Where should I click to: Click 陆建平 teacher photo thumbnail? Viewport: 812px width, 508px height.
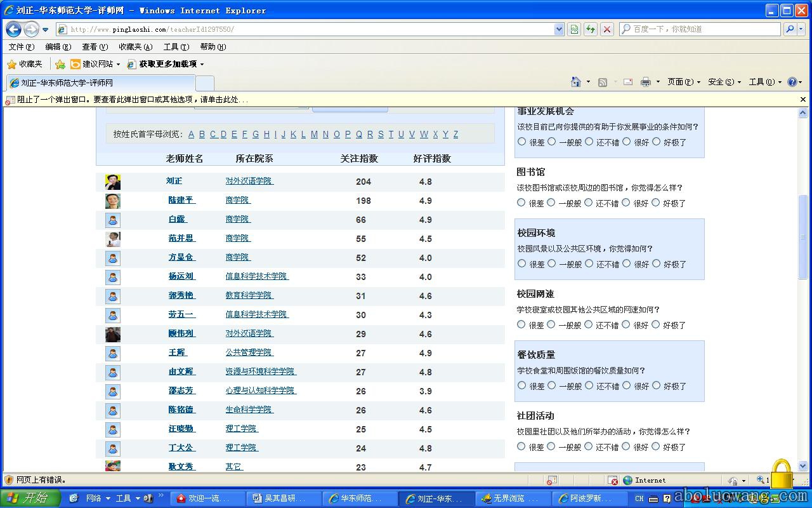click(113, 201)
